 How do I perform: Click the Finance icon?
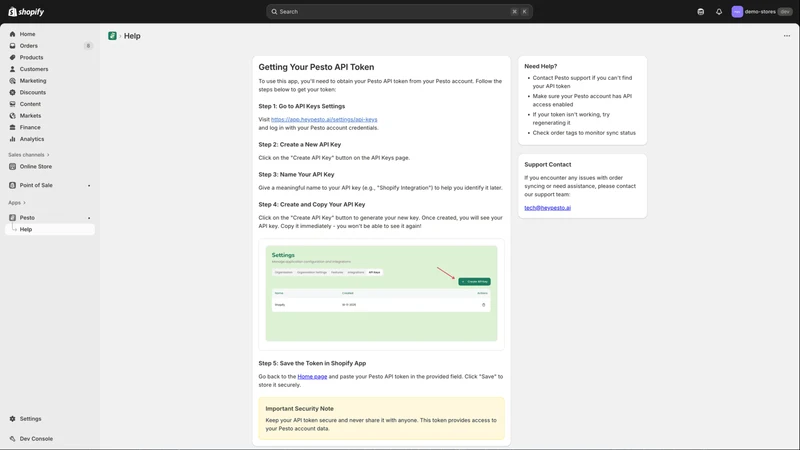tap(12, 128)
